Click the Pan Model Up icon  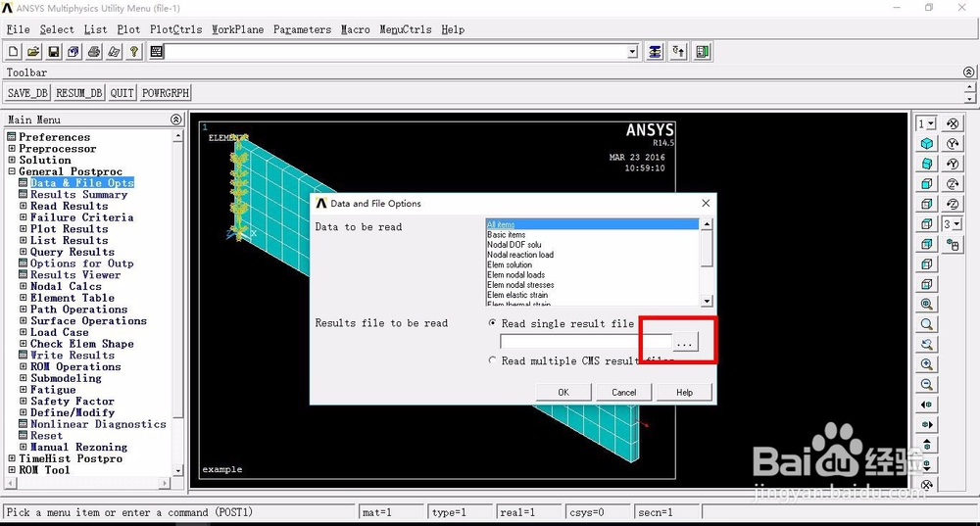(x=927, y=444)
